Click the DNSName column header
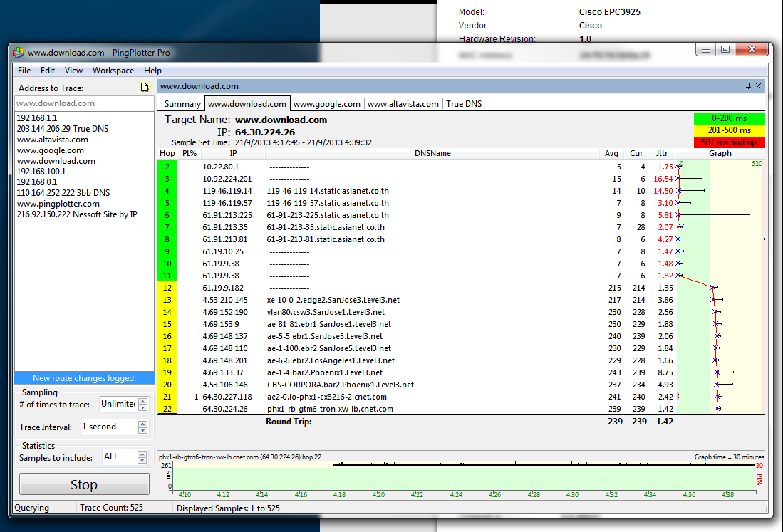The image size is (783, 532). click(x=432, y=153)
